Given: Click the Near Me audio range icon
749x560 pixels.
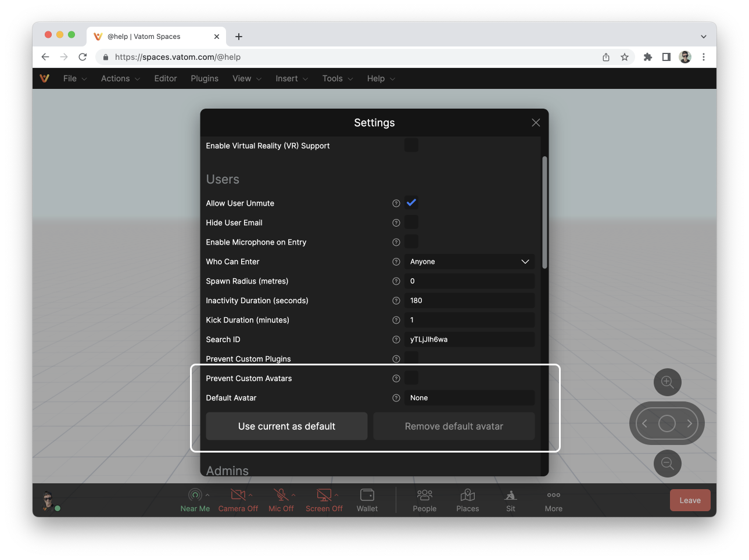Looking at the screenshot, I should tap(195, 495).
